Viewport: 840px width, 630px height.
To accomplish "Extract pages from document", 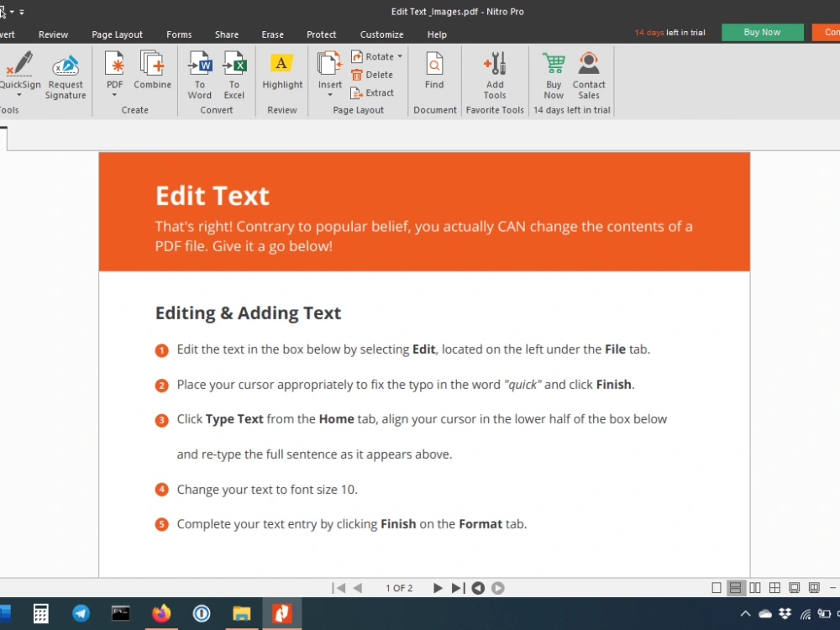I will pyautogui.click(x=372, y=92).
